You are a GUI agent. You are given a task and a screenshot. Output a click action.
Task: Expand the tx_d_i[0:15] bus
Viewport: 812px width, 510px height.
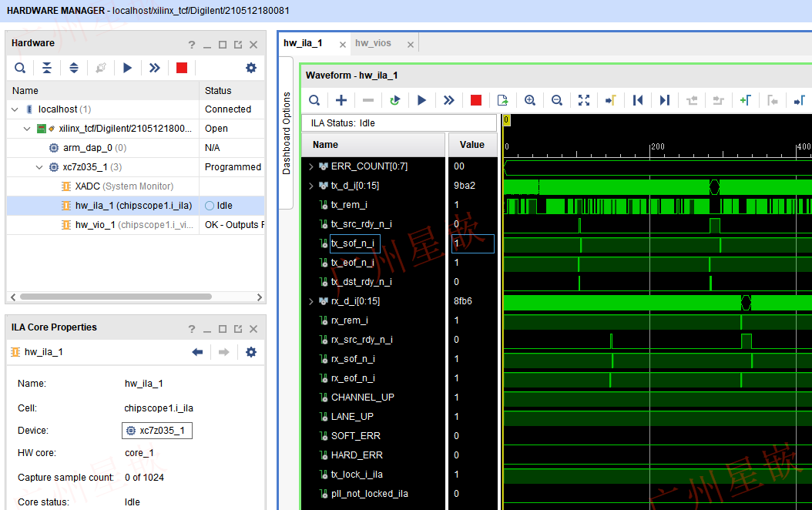[x=310, y=186]
